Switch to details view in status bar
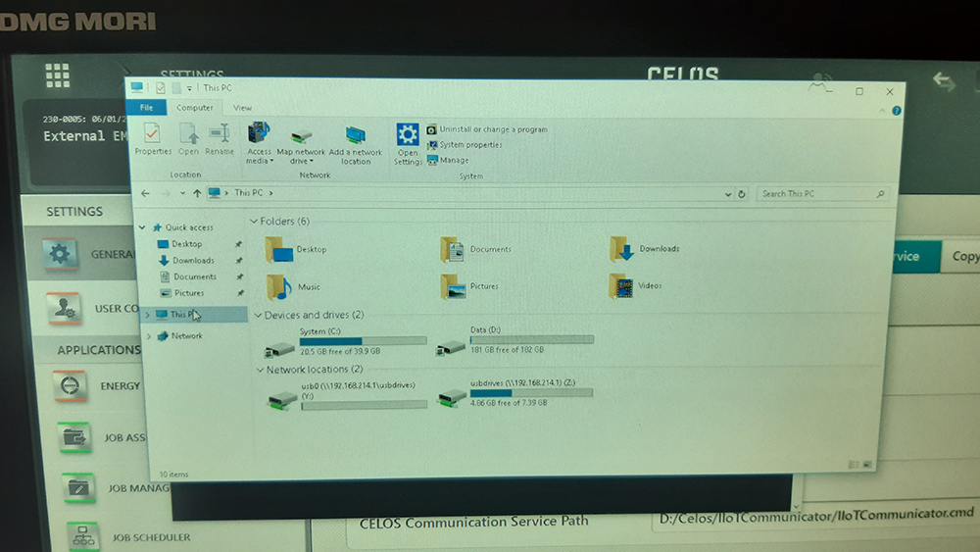 [854, 465]
